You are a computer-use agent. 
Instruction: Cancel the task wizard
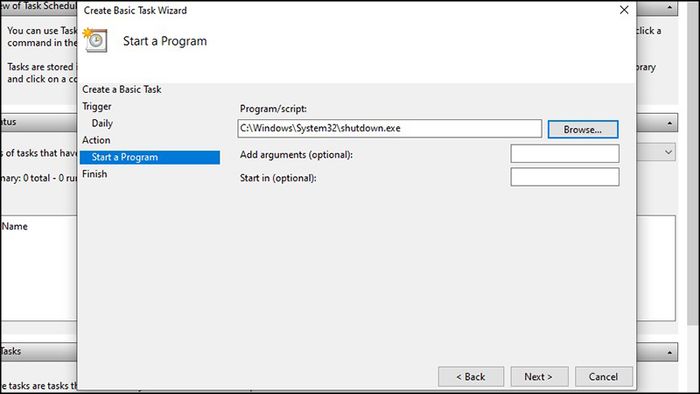(604, 377)
